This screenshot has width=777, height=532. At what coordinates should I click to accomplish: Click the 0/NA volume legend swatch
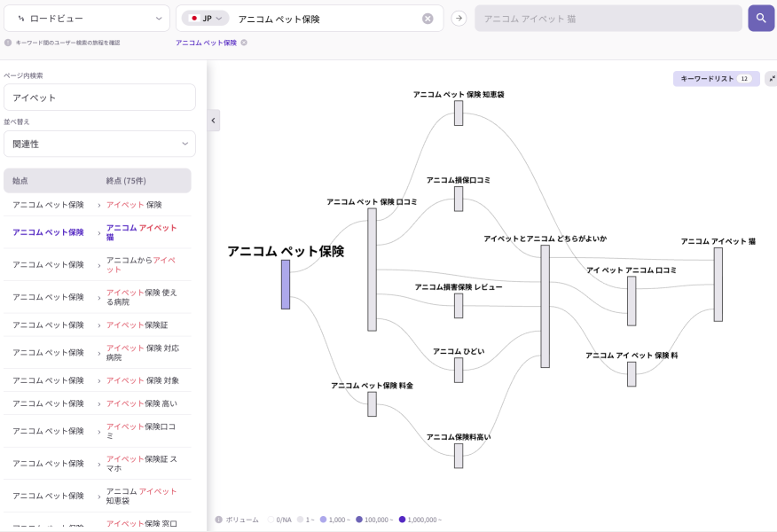pyautogui.click(x=271, y=520)
